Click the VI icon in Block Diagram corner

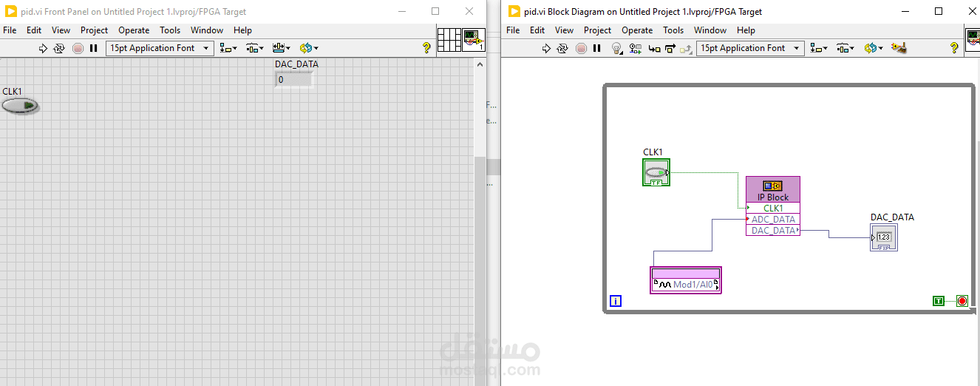point(973,40)
